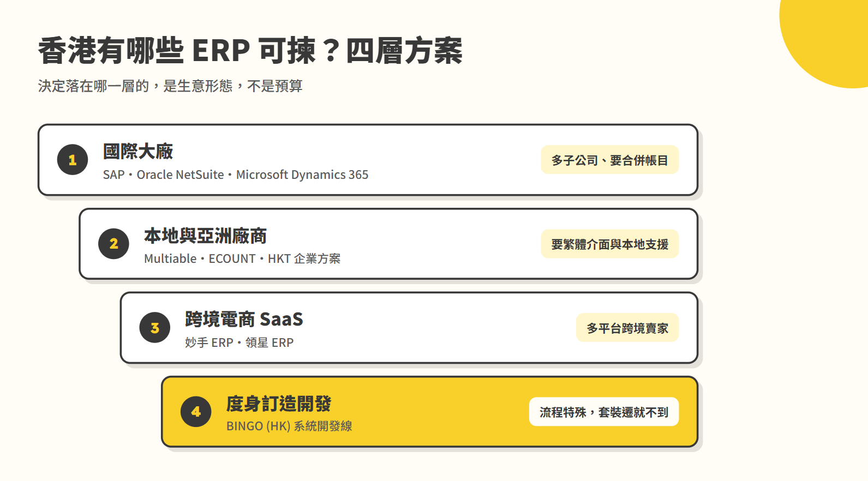Click the heading 度身訂造開發
Screen dimensions: 868x481
[x=279, y=404]
